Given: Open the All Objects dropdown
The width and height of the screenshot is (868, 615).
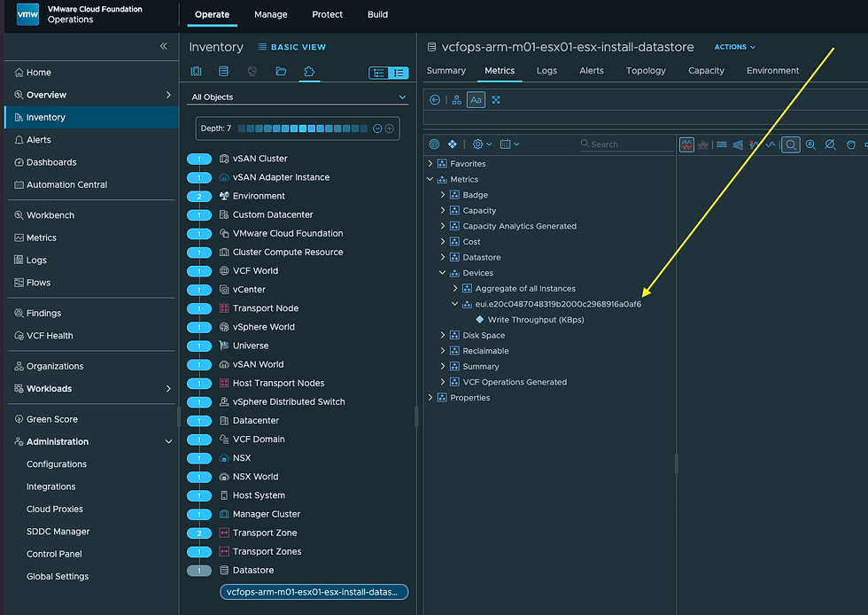Looking at the screenshot, I should (x=298, y=97).
